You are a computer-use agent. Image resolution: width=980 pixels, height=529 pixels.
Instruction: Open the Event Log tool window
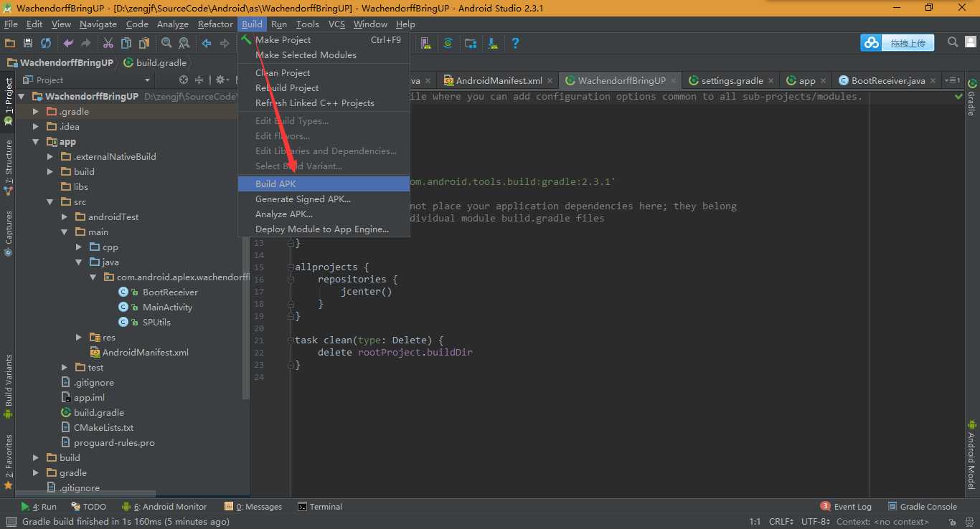coord(846,506)
